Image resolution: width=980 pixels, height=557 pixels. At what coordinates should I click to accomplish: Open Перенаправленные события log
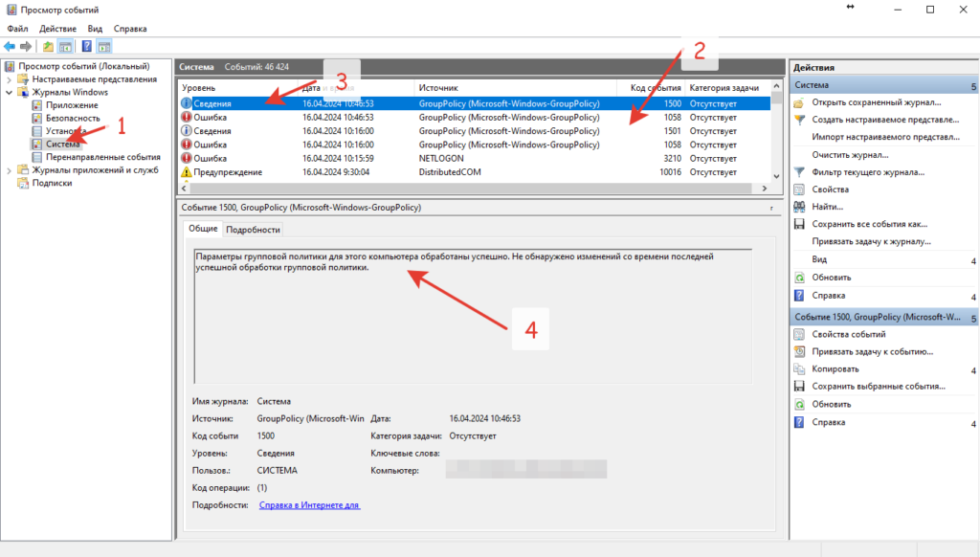click(102, 157)
